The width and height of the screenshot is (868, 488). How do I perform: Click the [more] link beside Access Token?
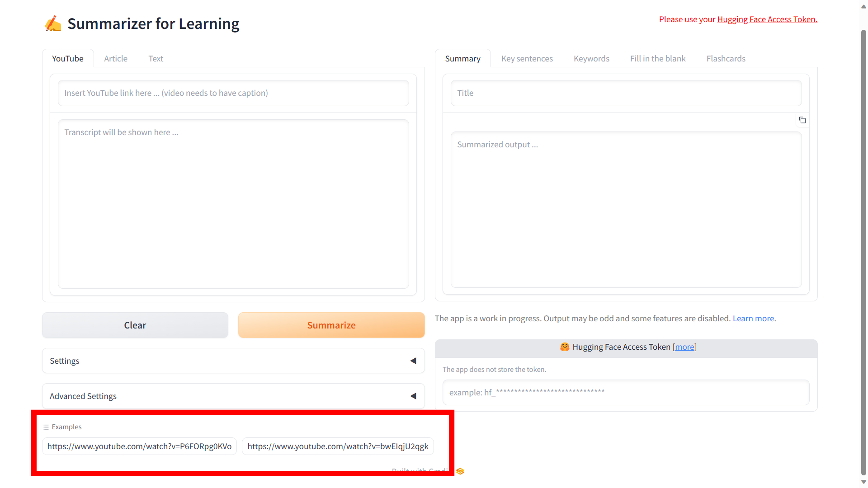[684, 347]
